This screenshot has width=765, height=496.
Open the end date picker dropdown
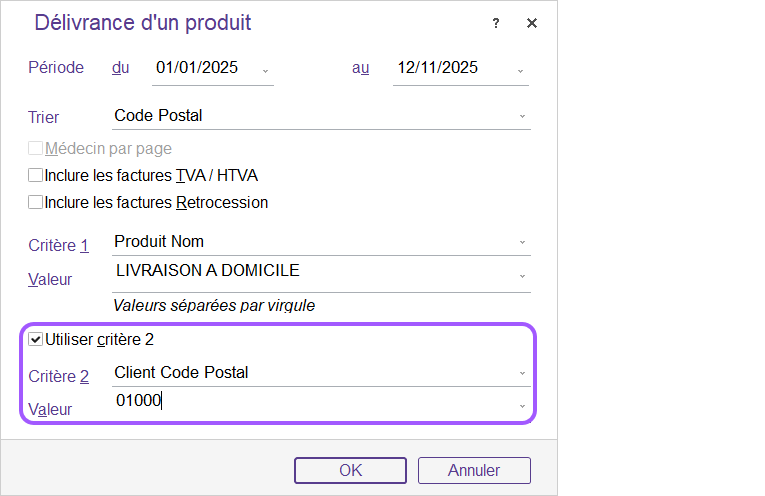pyautogui.click(x=521, y=70)
